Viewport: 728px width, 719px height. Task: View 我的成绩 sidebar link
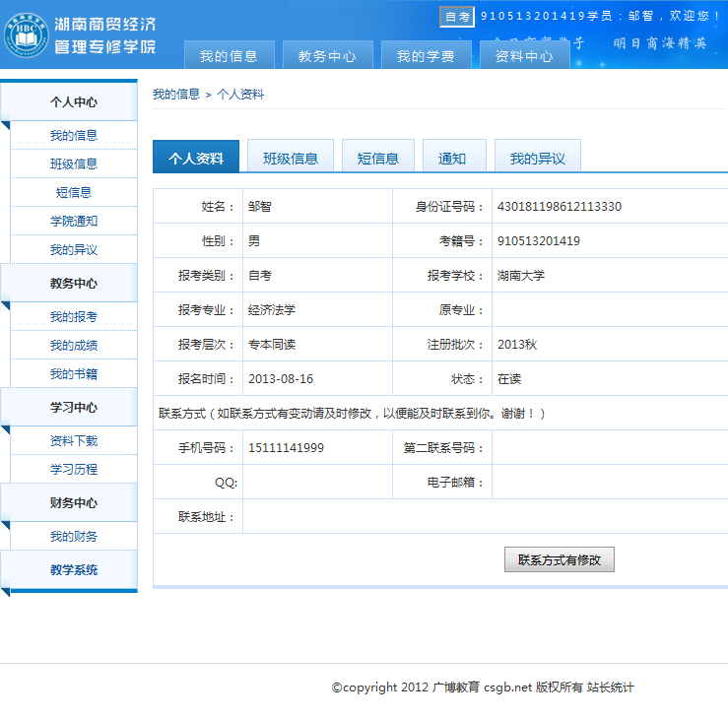pos(74,346)
